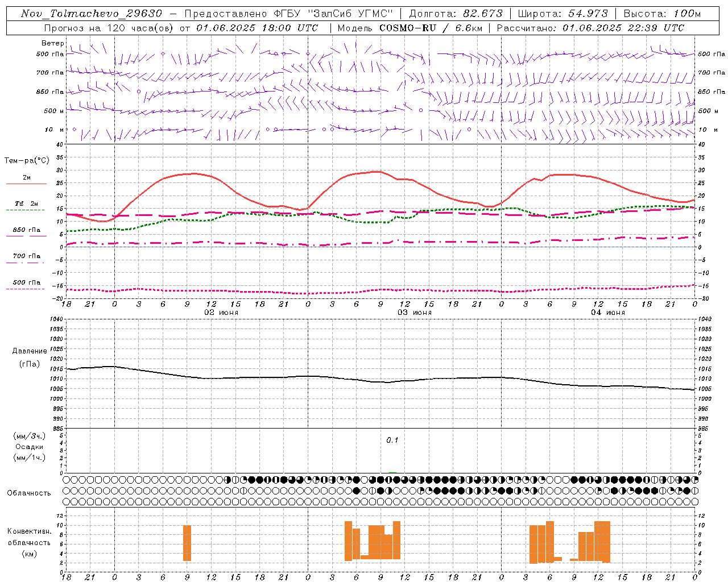Click the "Широта: 54.973" header value
This screenshot has height=582, width=728.
[x=563, y=14]
